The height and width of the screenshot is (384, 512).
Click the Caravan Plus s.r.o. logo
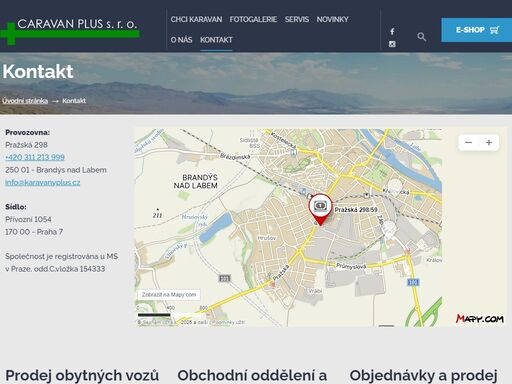[70, 31]
